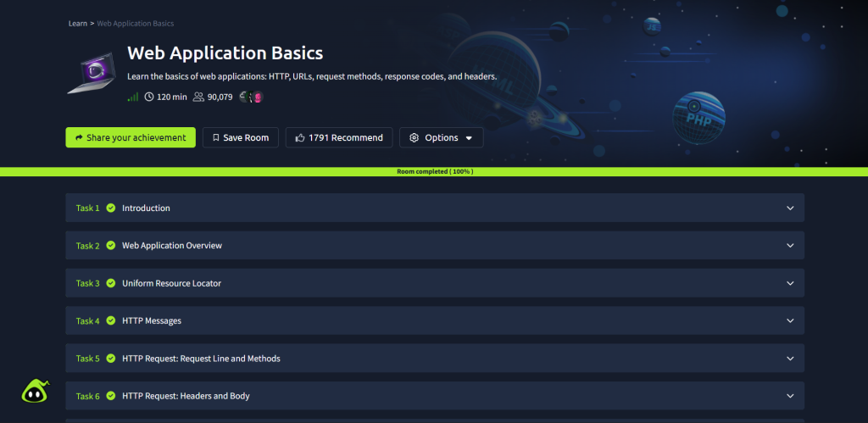Click the clock icon next to 120 min
868x423 pixels.
click(149, 97)
